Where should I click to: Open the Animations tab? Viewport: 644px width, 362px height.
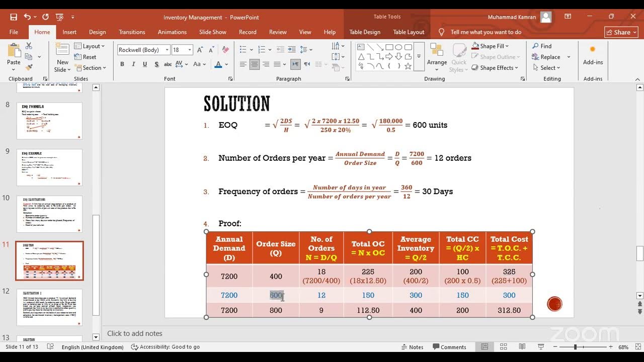click(x=172, y=32)
